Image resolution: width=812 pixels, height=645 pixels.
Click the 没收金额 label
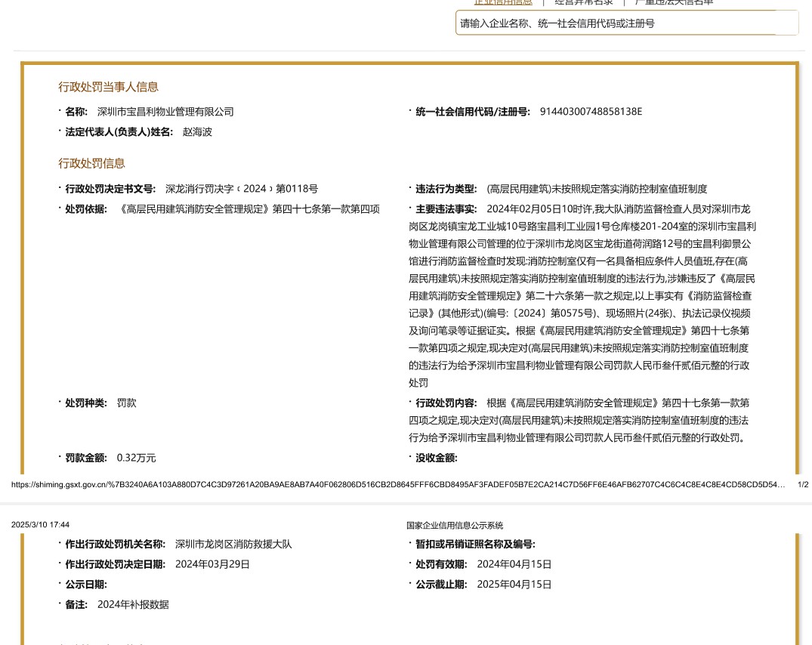pyautogui.click(x=436, y=458)
